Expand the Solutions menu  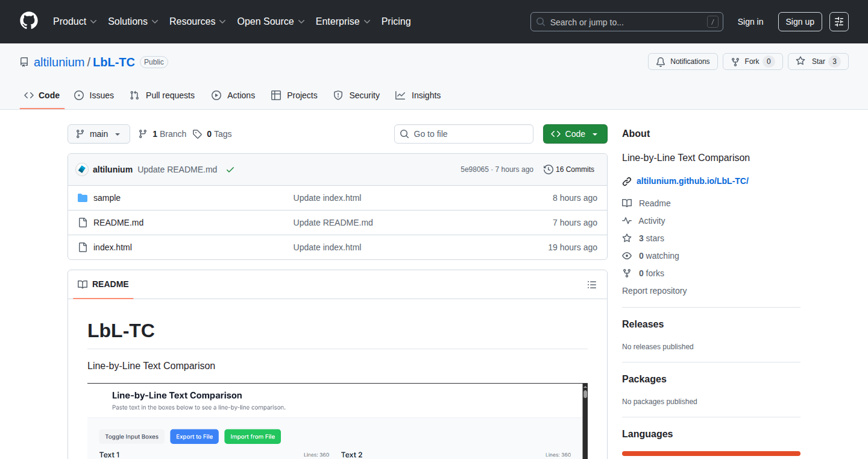pyautogui.click(x=133, y=22)
